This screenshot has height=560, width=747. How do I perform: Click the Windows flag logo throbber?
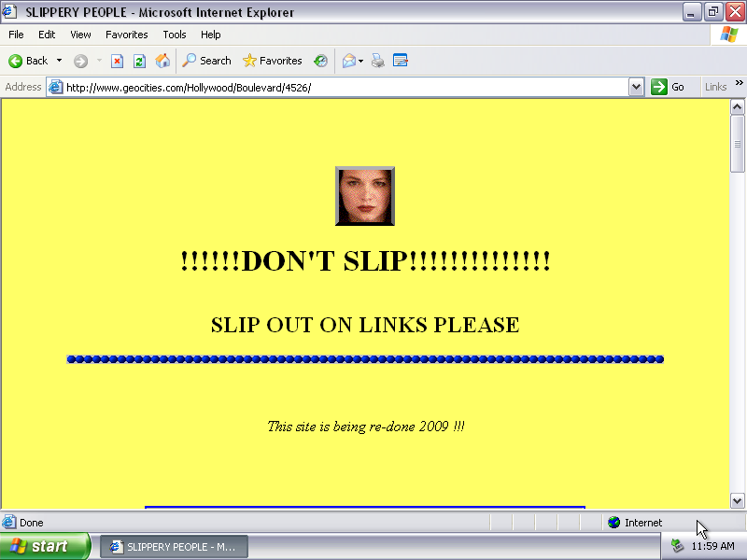click(729, 35)
